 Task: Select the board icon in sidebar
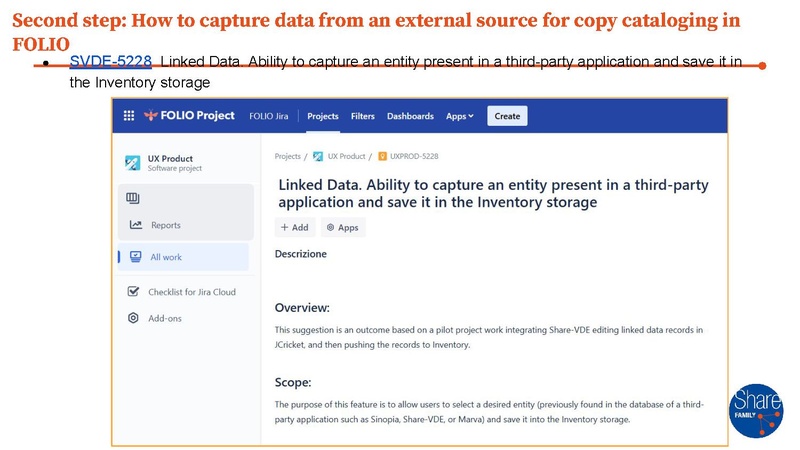click(x=134, y=199)
